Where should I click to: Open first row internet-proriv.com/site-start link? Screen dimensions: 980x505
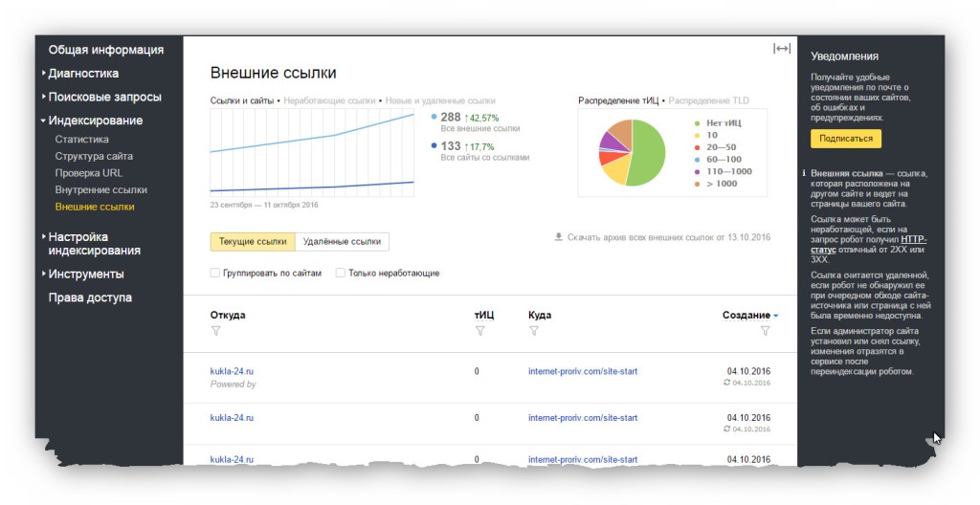click(x=583, y=371)
